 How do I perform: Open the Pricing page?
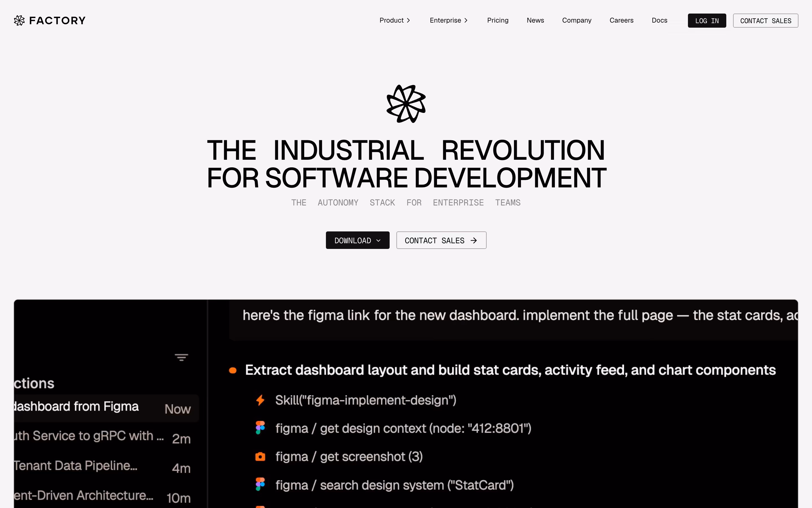click(x=498, y=21)
